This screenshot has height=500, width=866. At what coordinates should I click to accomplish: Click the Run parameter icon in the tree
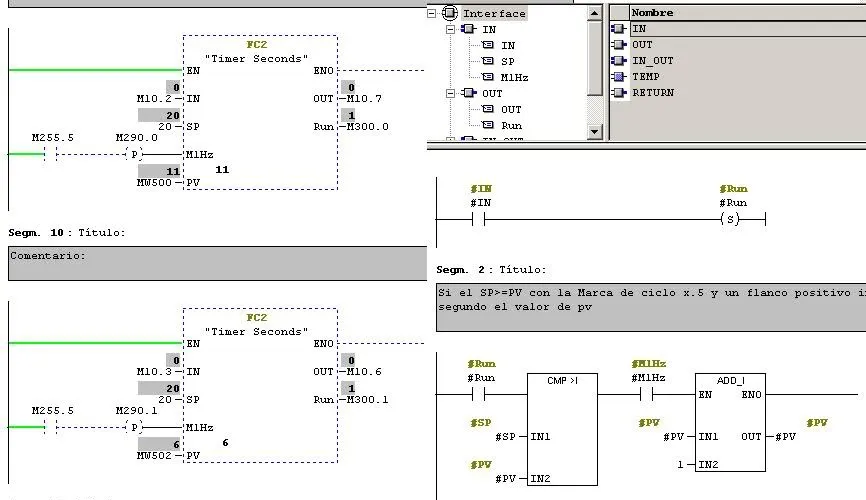coord(488,125)
